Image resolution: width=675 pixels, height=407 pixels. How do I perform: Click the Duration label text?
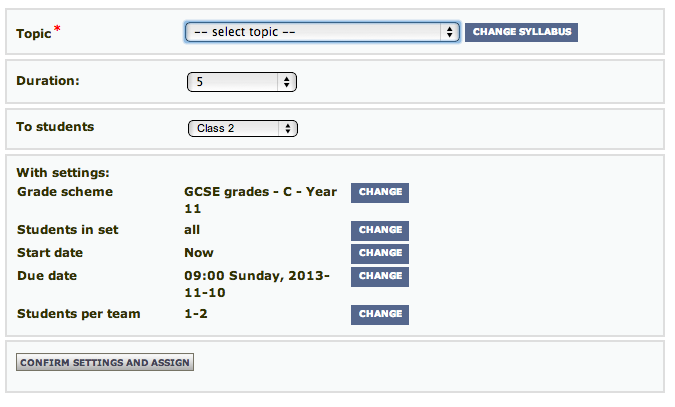click(x=48, y=81)
